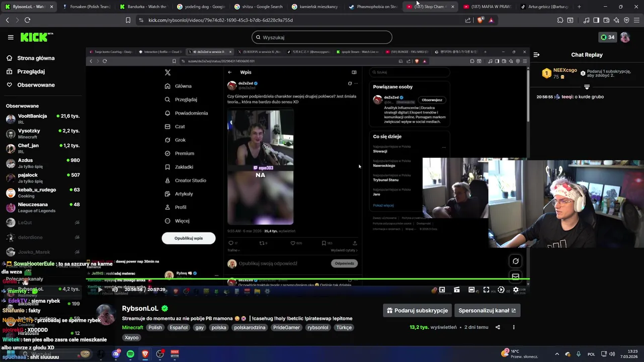The height and width of the screenshot is (362, 644).
Task: Open Chef_jan channel
Action: tap(43, 148)
